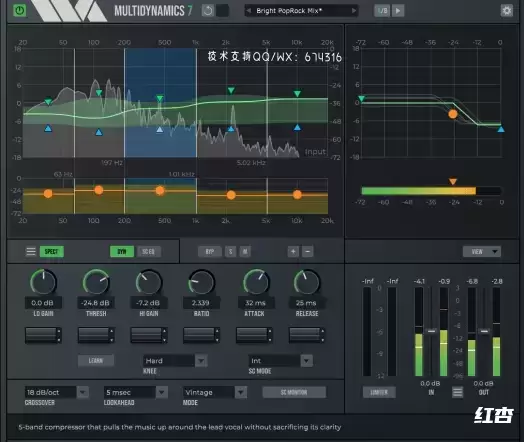Click the second band's green triangle handle

click(x=99, y=93)
